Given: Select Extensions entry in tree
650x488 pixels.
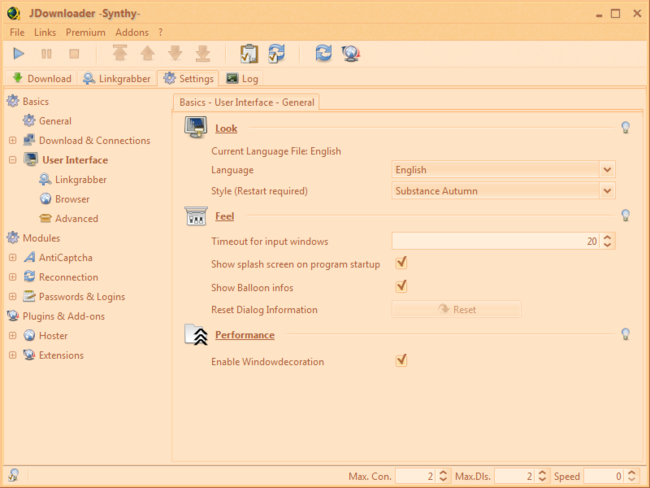Looking at the screenshot, I should click(61, 355).
